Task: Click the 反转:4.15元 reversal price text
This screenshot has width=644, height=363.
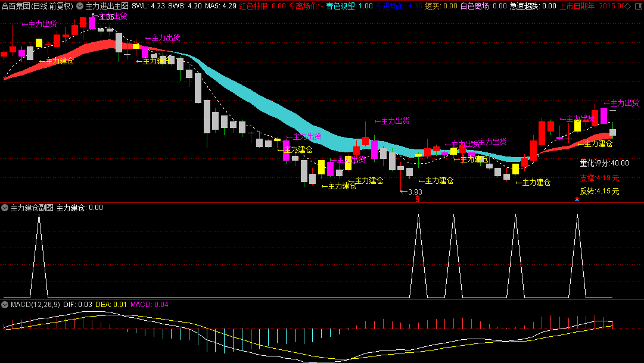Action: coord(599,191)
